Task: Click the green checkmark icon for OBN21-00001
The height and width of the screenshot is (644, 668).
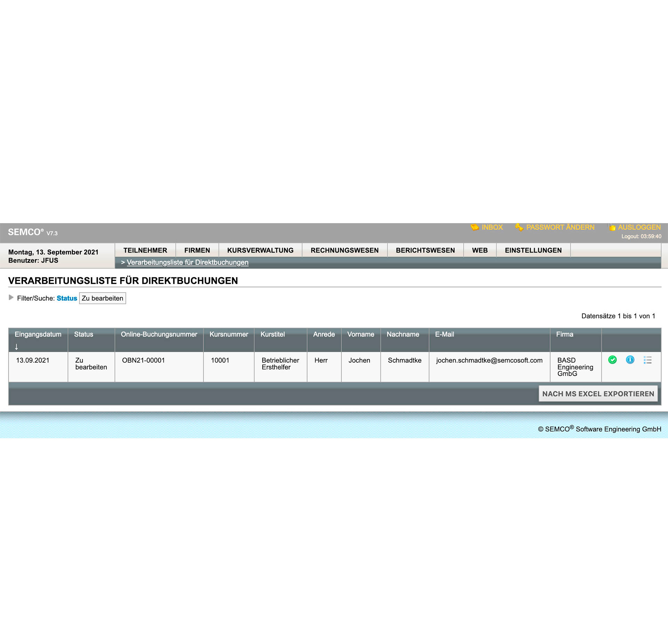Action: tap(612, 360)
